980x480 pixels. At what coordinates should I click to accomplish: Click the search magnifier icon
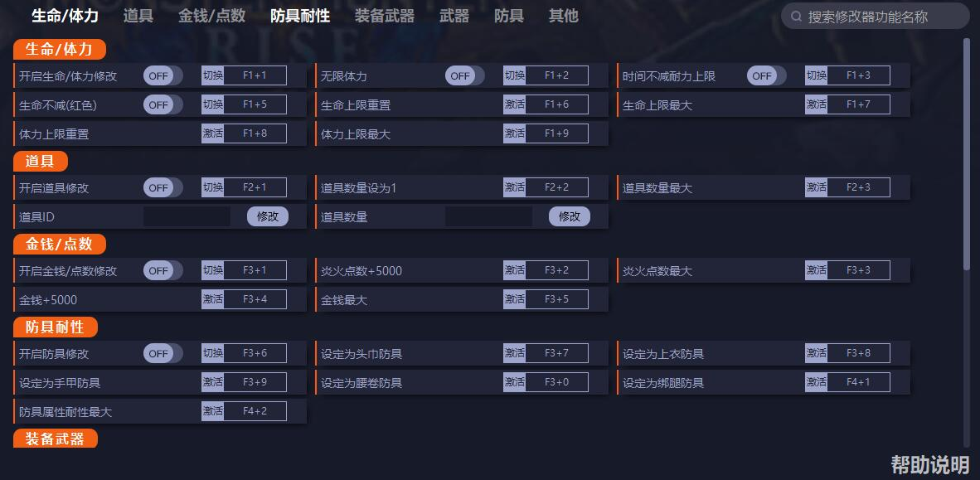796,17
